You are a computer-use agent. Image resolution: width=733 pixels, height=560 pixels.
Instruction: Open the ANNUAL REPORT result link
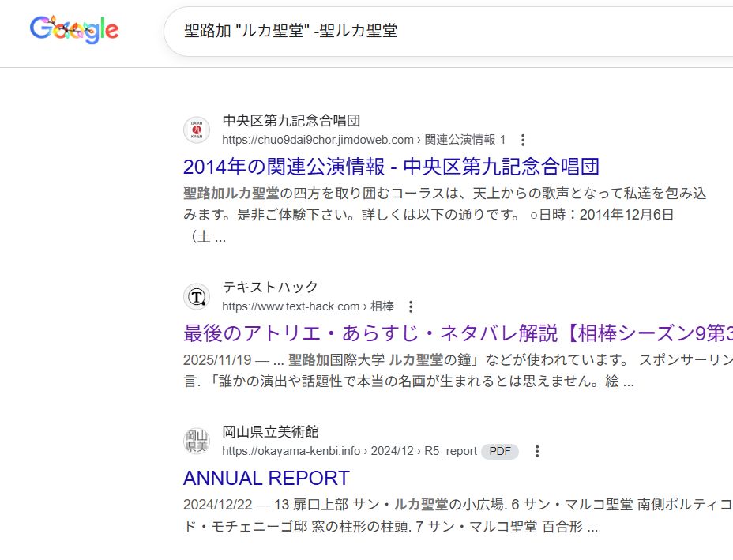pos(266,478)
